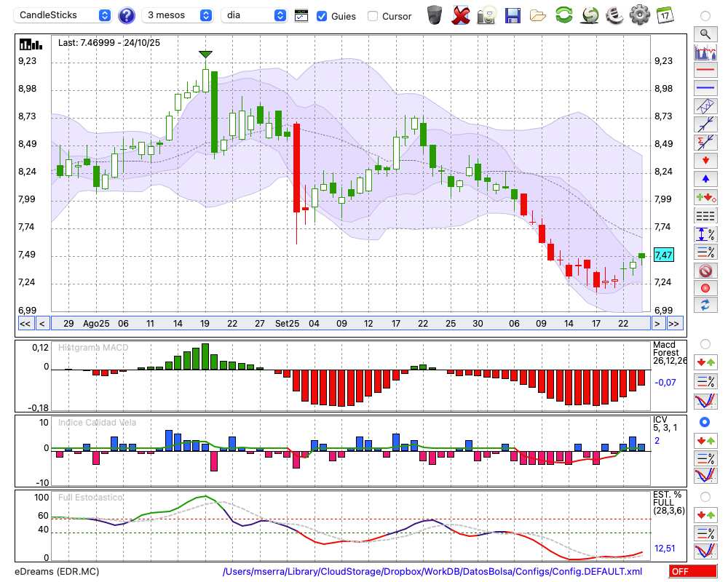Image resolution: width=728 pixels, height=582 pixels.
Task: Open the dia interval dropdown
Action: [x=254, y=15]
